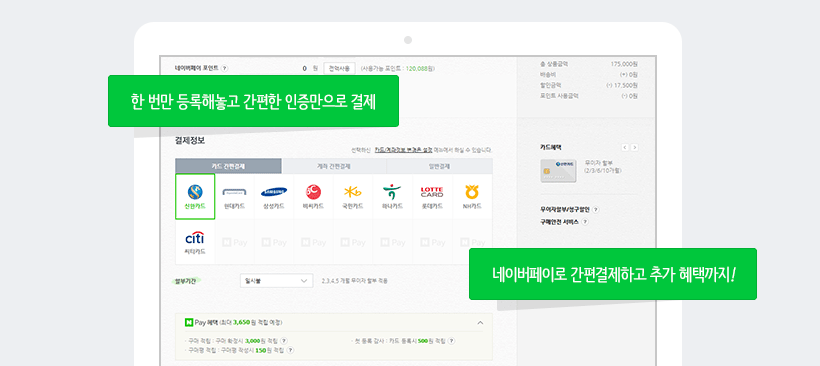Click the (-) 17,500원 discount amount
820x366 pixels.
(622, 85)
